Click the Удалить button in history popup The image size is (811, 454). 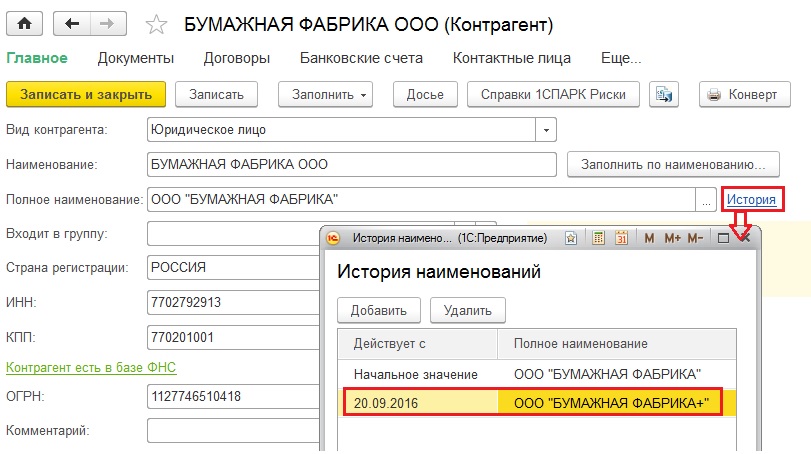[468, 310]
